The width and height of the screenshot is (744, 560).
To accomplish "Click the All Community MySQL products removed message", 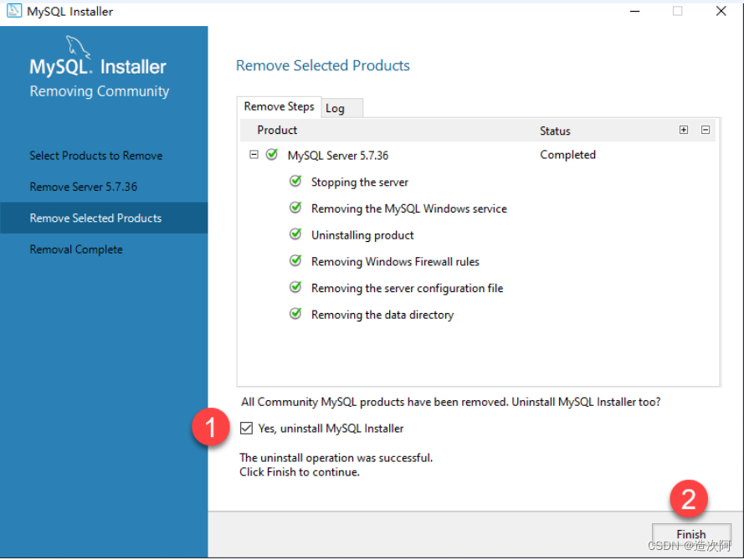I will (x=451, y=402).
